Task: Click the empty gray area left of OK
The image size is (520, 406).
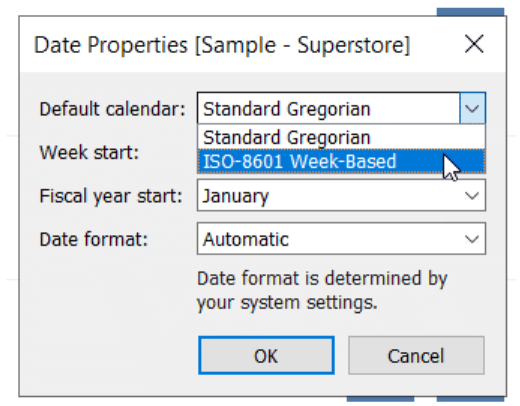Action: coord(110,355)
